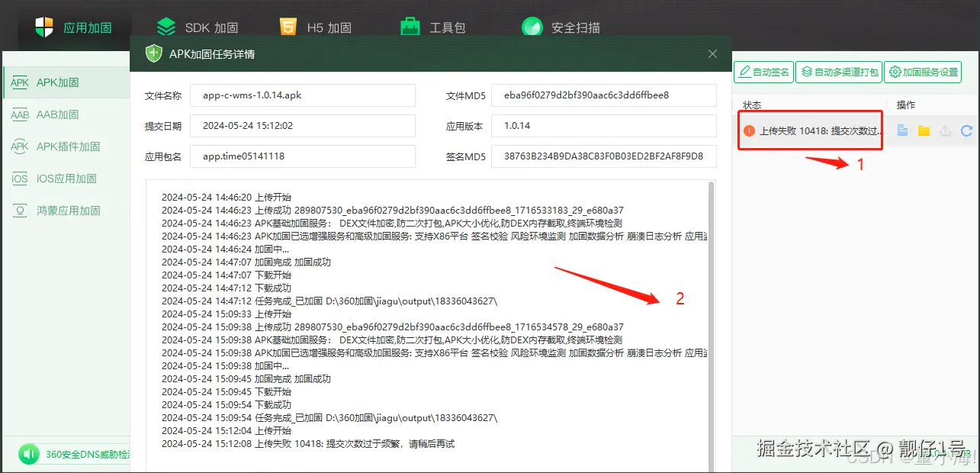Click the 签名MD5 label
The image size is (980, 473).
pos(465,156)
